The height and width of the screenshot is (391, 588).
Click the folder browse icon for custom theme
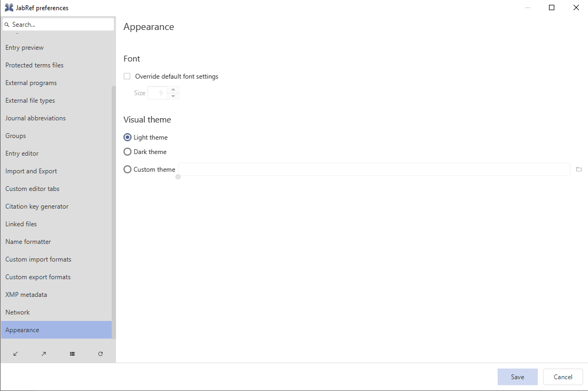click(x=579, y=170)
